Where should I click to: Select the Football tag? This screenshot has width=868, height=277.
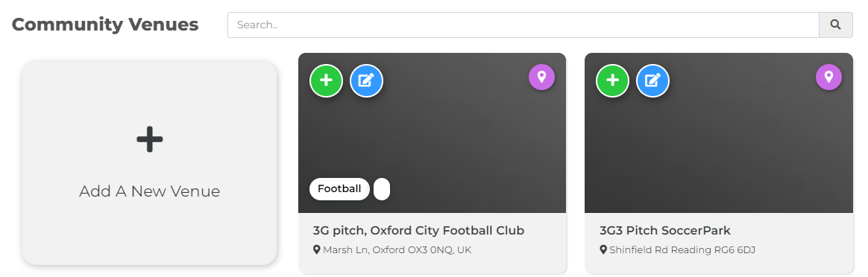339,189
